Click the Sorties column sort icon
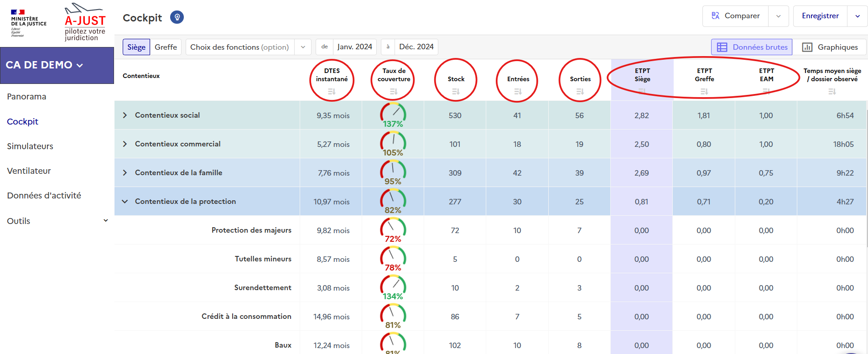The image size is (868, 354). (580, 92)
